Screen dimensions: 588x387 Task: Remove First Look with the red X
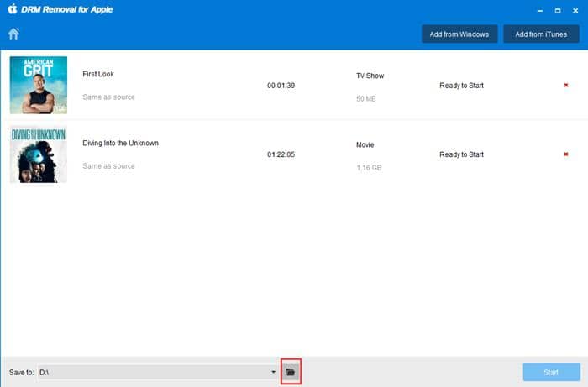click(566, 85)
